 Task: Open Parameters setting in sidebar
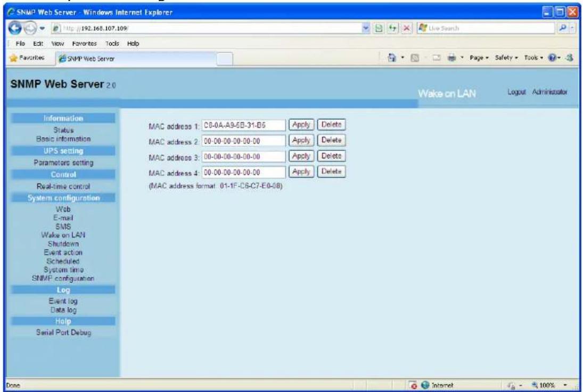[63, 163]
